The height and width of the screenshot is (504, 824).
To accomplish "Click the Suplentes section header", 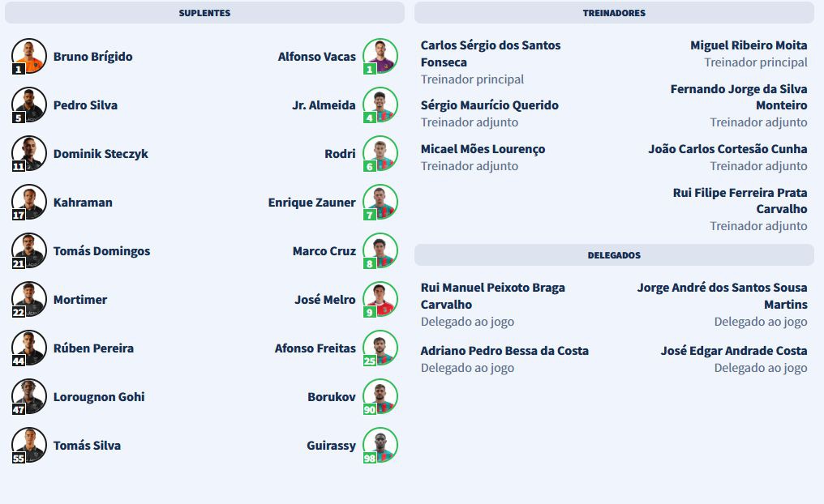I will pyautogui.click(x=204, y=13).
